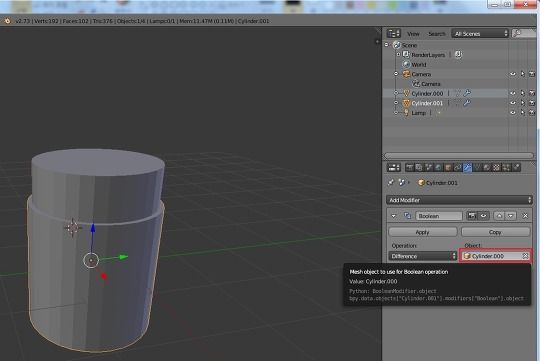540x361 pixels.
Task: Move the Boolean modifier down in stack
Action: click(x=510, y=216)
